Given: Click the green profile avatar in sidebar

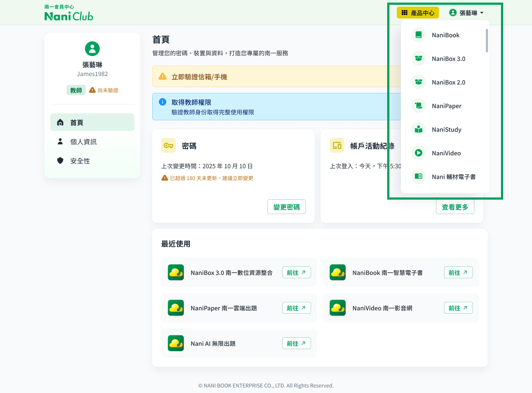Looking at the screenshot, I should coord(92,49).
